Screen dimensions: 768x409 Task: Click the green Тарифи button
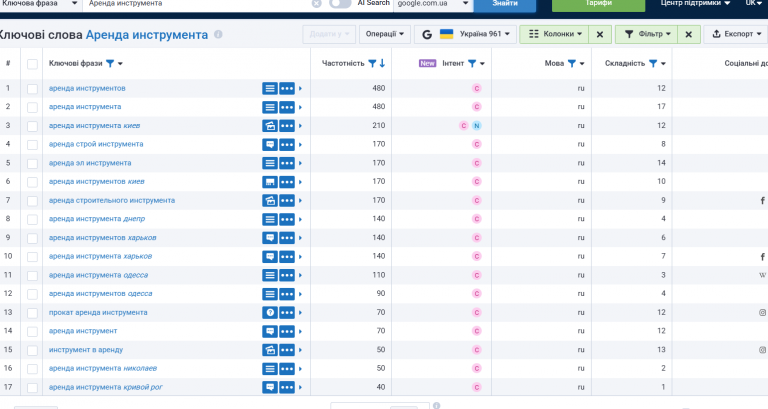[x=599, y=4]
